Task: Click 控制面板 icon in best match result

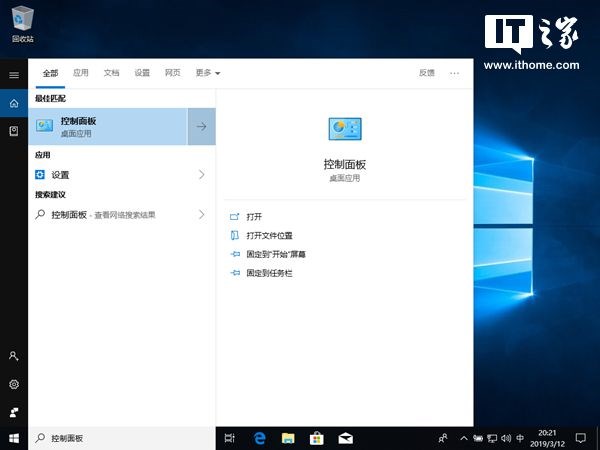Action: coord(44,126)
